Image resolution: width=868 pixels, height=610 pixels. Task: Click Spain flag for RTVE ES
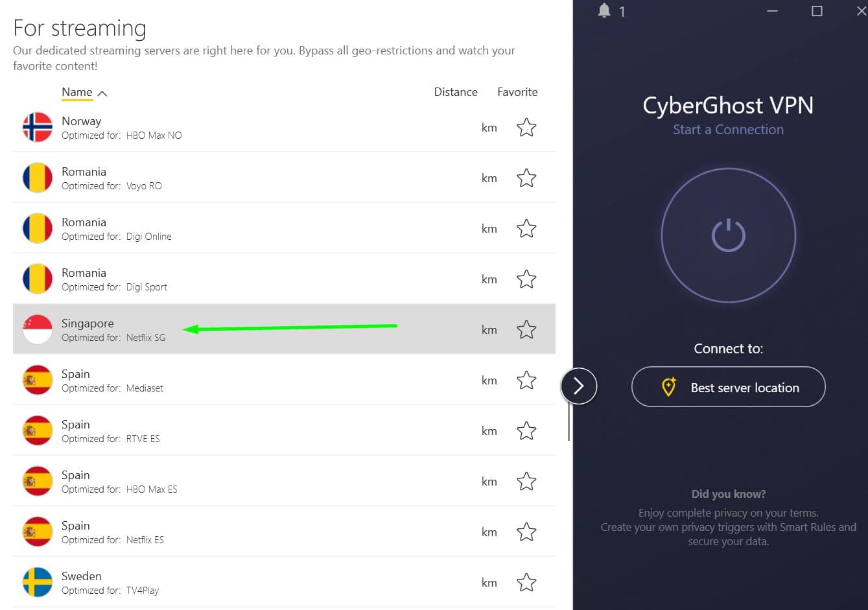pyautogui.click(x=38, y=430)
